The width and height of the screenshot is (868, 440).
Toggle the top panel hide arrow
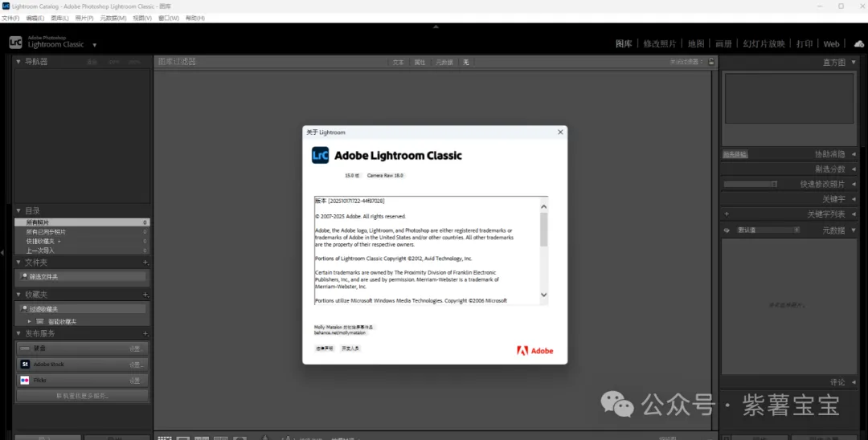click(436, 26)
